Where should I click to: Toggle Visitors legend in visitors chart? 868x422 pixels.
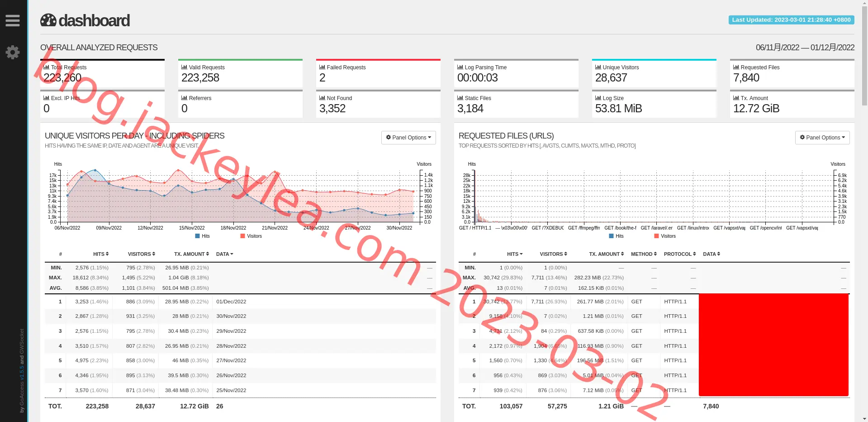click(251, 236)
